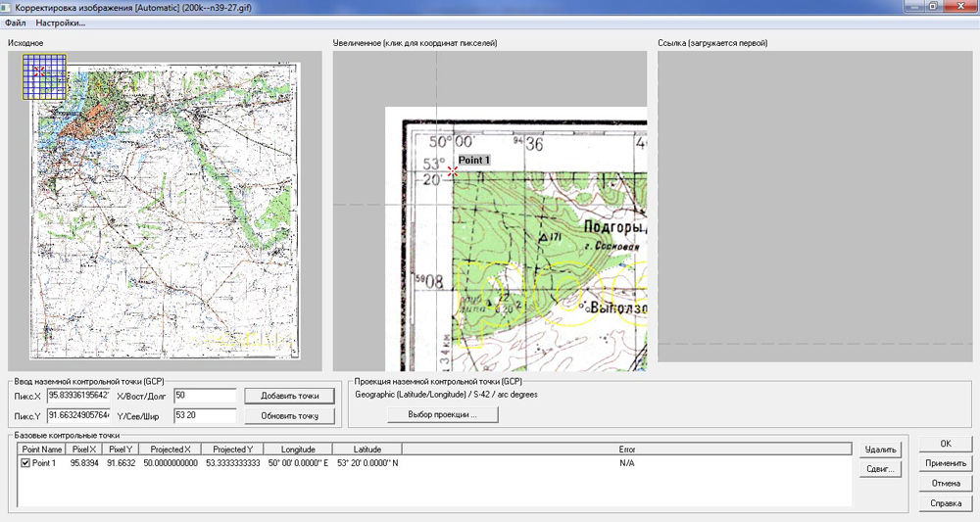Sort the list by the Pixel X column header
Viewport: 980px width, 522px height.
point(83,449)
